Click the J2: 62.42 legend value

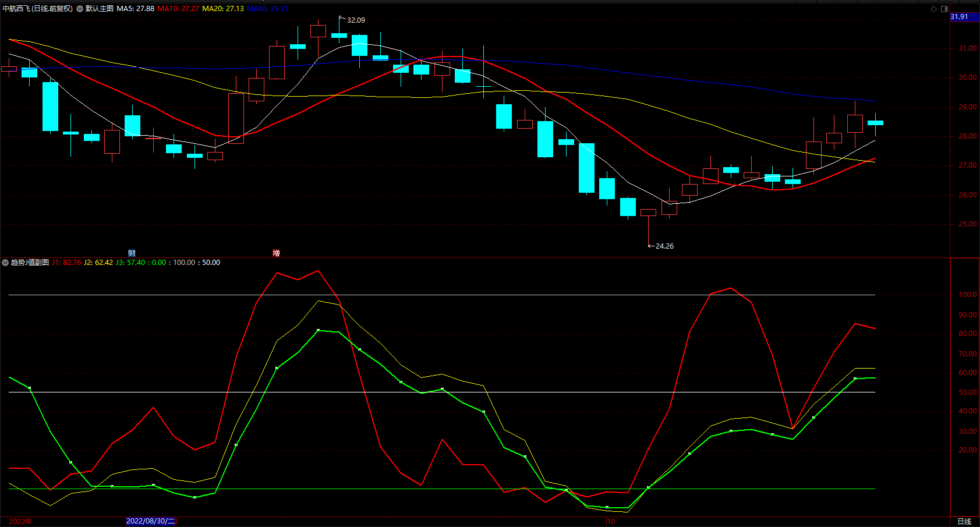98,263
